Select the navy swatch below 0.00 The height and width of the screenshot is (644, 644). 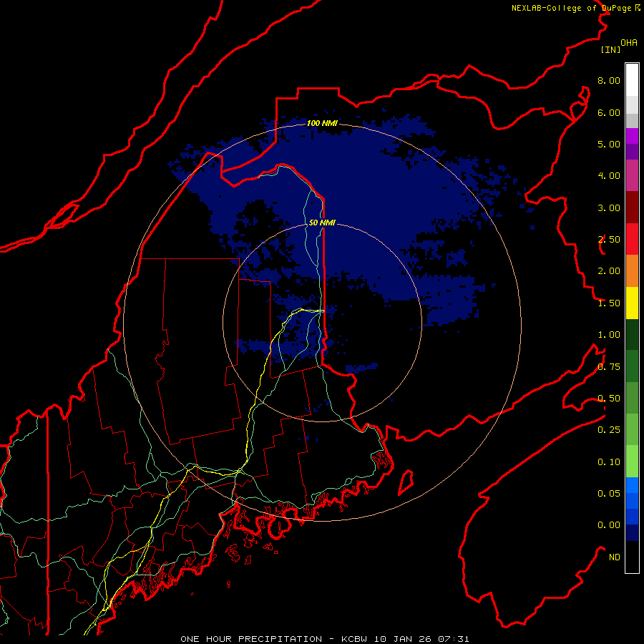[632, 533]
